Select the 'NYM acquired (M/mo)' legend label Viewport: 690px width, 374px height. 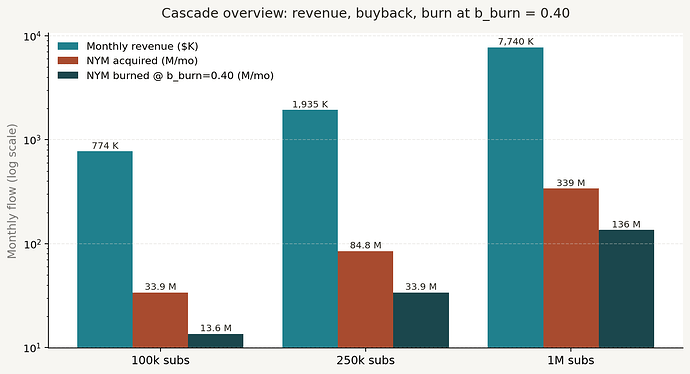tap(142, 61)
